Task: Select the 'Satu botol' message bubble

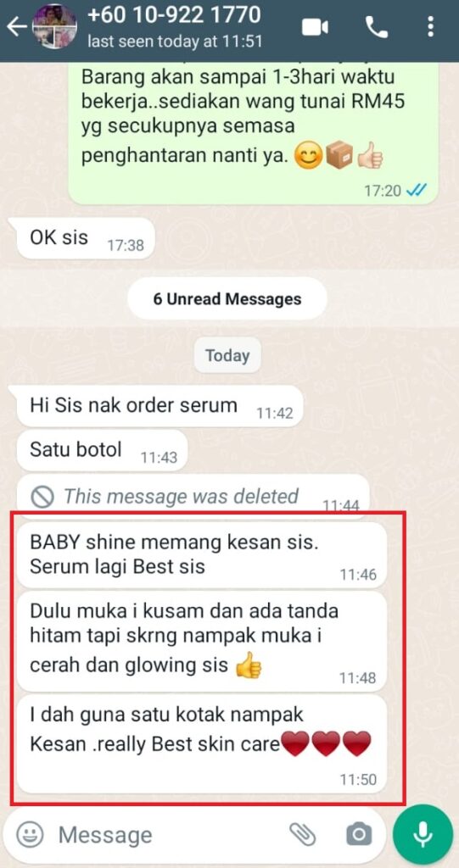Action: (102, 450)
